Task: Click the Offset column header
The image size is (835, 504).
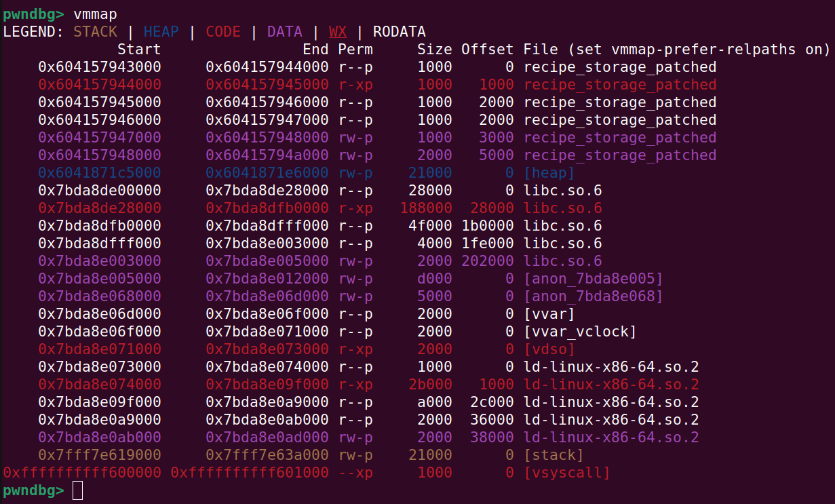Action: [487, 49]
